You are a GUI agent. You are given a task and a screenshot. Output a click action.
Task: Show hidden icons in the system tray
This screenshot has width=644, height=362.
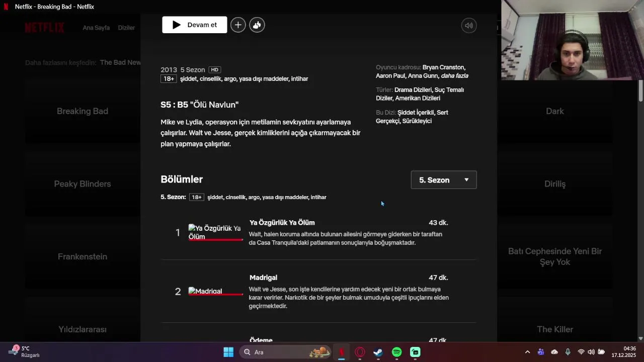(x=527, y=352)
